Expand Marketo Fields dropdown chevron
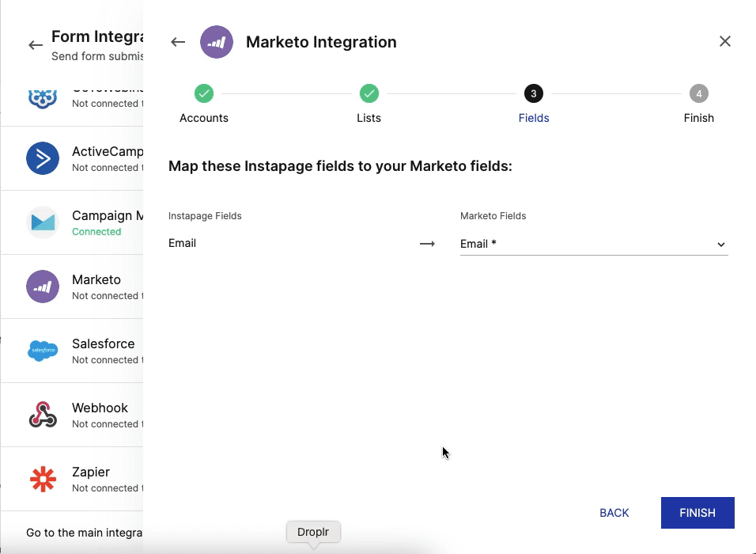The image size is (756, 554). 720,245
